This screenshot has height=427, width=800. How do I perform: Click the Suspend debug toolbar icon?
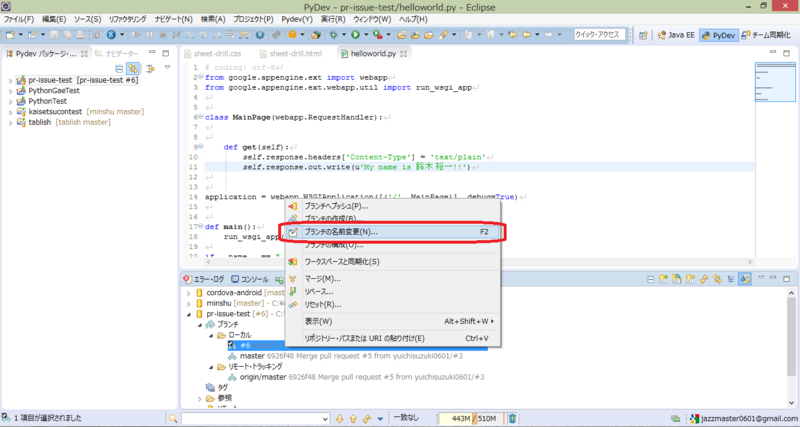pos(149,35)
